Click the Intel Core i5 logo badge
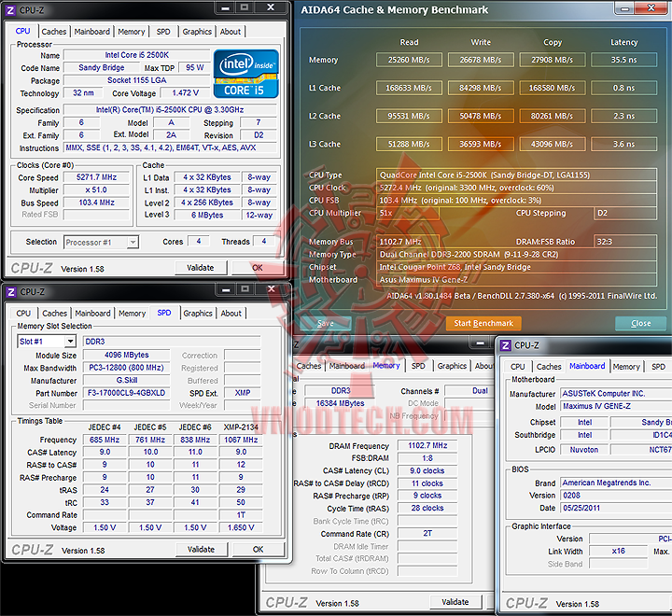 (246, 74)
